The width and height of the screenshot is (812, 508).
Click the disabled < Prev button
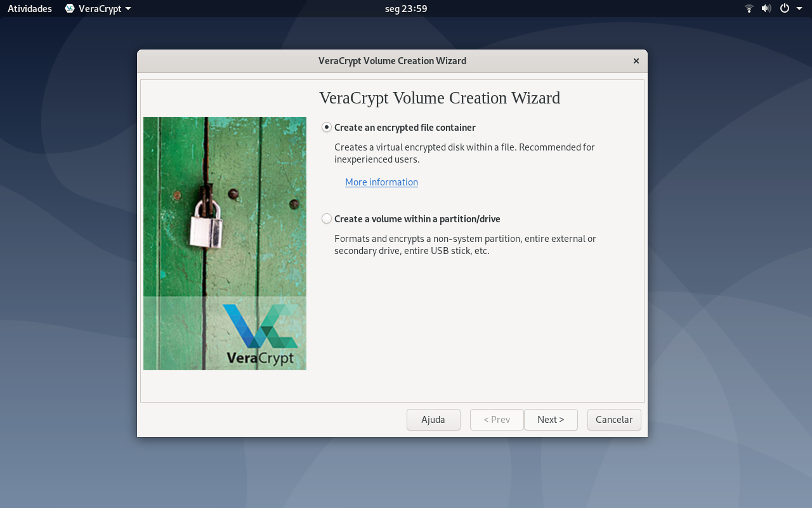pyautogui.click(x=497, y=420)
